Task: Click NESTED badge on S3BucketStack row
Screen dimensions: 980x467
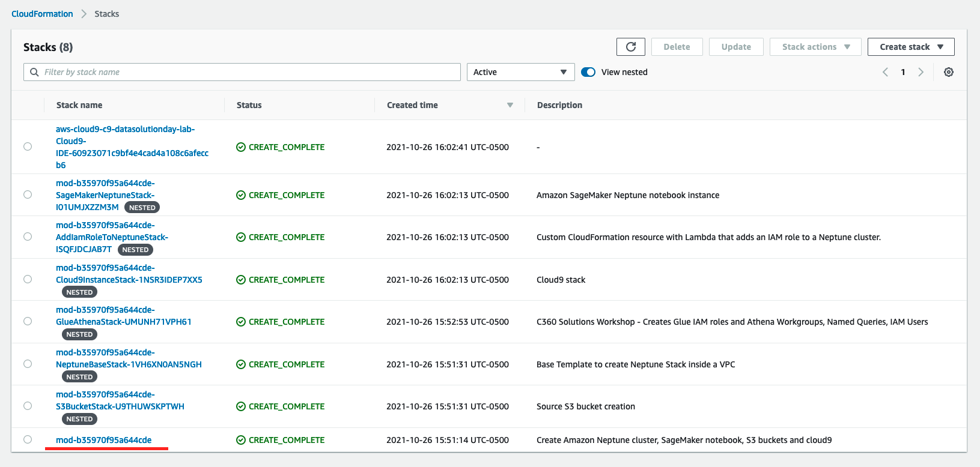Action: coord(79,419)
